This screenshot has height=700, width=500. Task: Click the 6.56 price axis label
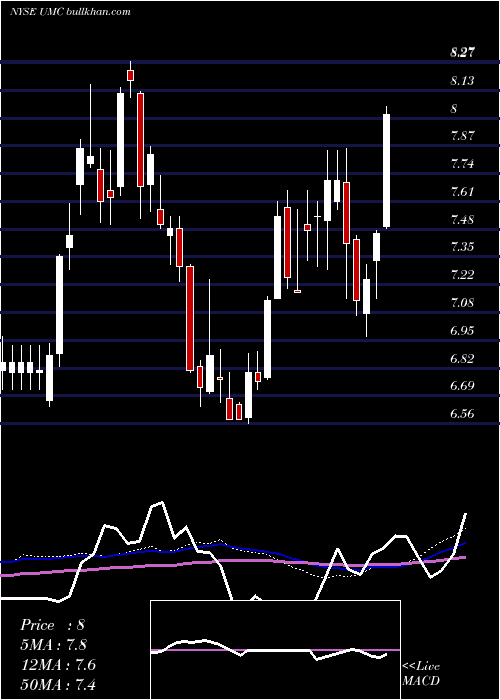pos(462,414)
